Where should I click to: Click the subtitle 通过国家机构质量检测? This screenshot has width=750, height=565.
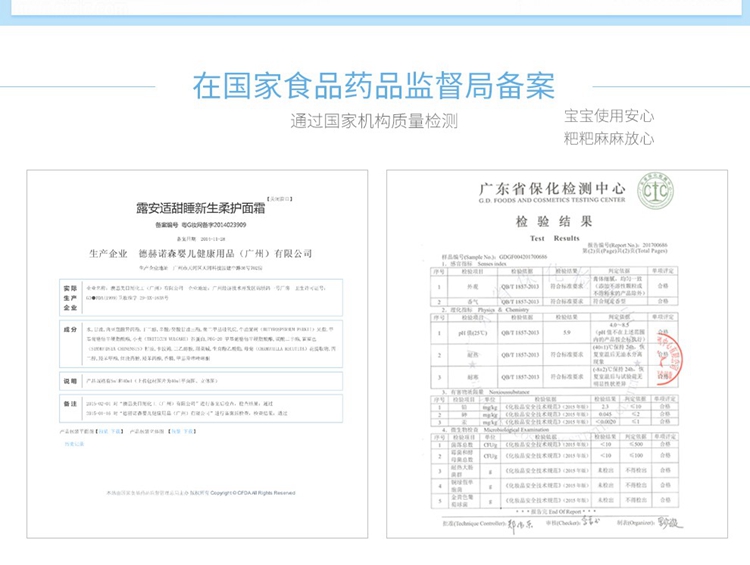click(x=373, y=122)
